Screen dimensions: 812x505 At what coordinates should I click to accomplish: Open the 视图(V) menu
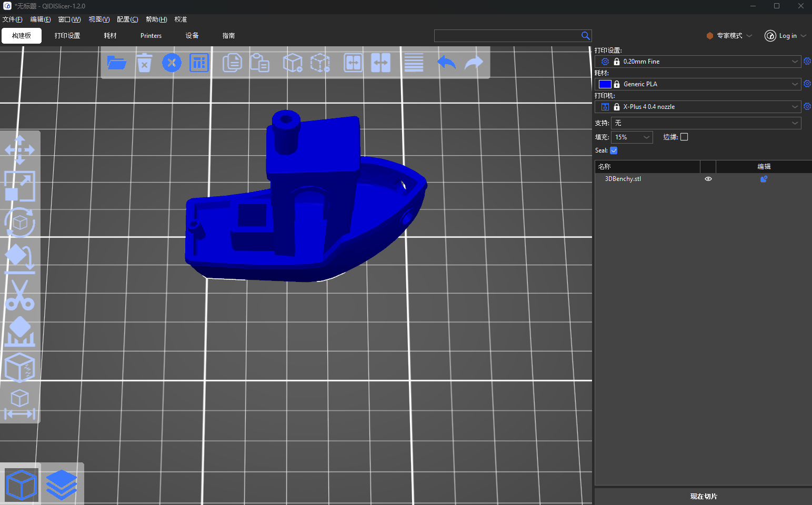tap(99, 19)
